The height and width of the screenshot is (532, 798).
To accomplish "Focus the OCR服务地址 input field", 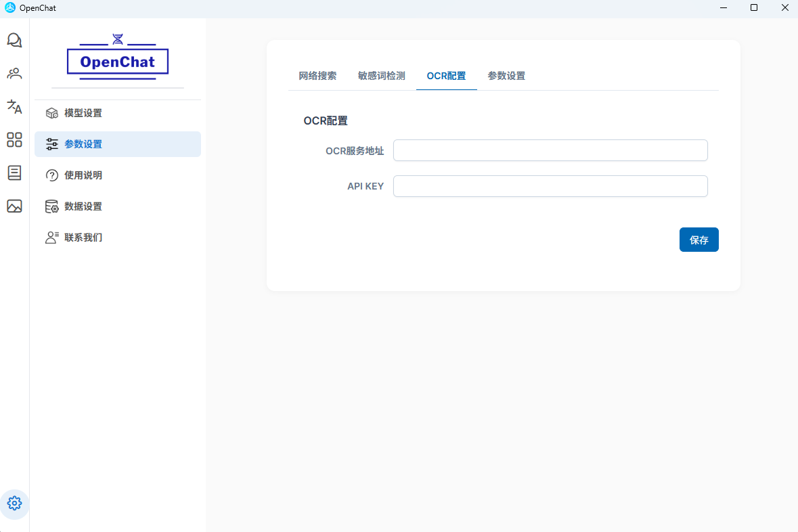I will [550, 150].
